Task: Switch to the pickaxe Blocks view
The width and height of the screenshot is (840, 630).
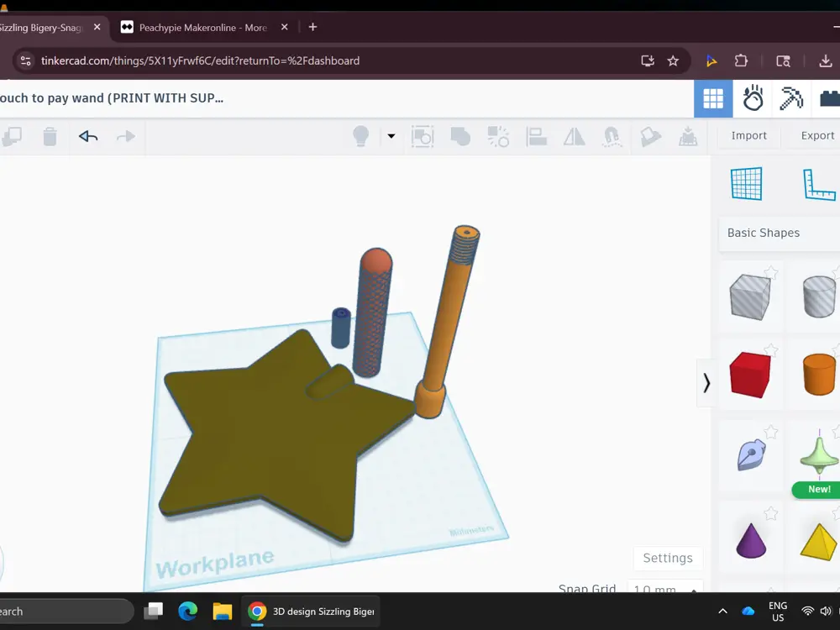Action: click(x=791, y=98)
